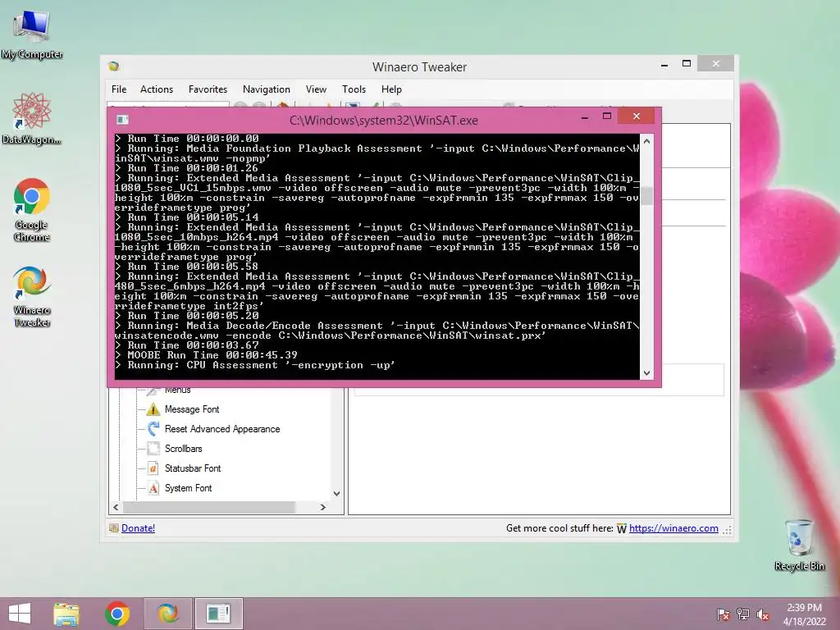Minimize the WinSAT console window
Viewport: 840px width, 630px height.
point(585,116)
